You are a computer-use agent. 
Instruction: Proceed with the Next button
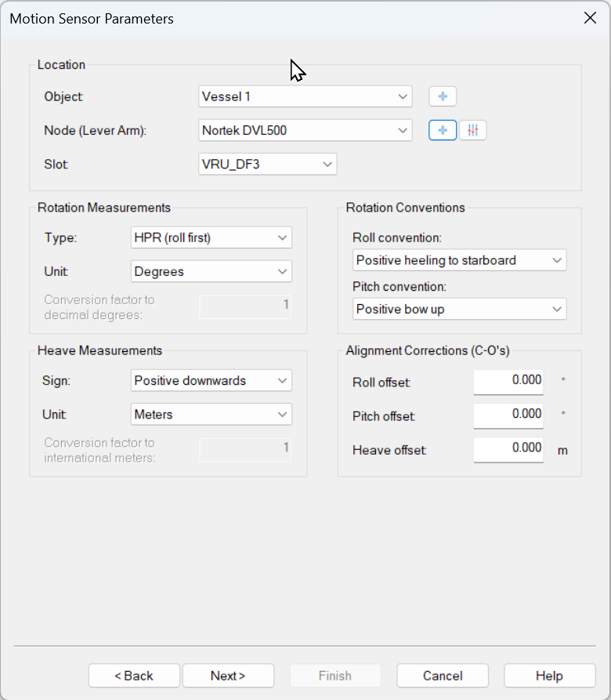point(228,676)
